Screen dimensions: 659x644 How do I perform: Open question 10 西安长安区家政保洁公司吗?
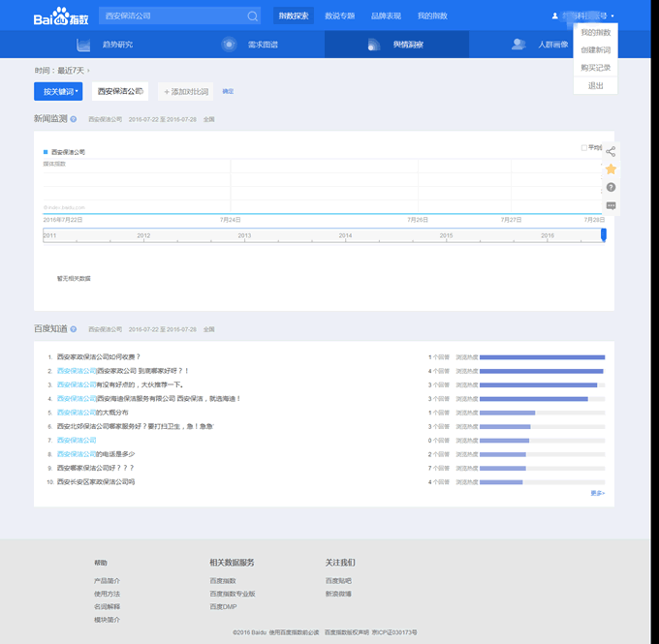(x=96, y=481)
